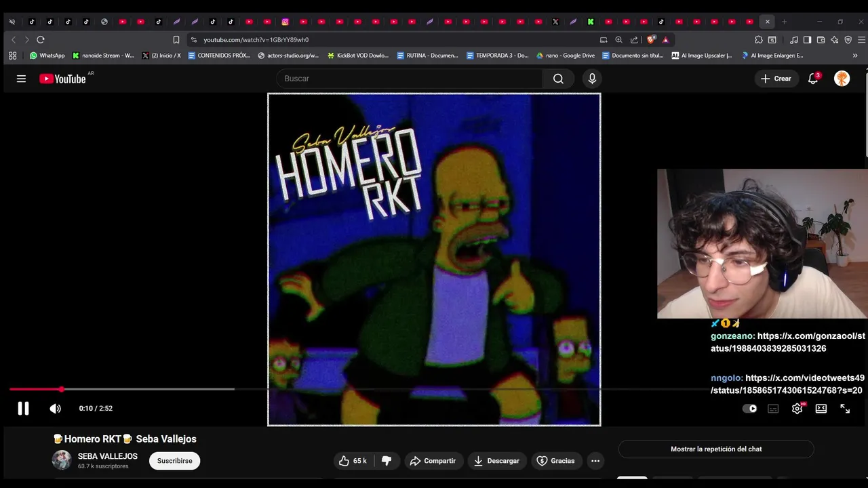Open the WhatsApp bookmark
The height and width of the screenshot is (488, 868).
47,56
